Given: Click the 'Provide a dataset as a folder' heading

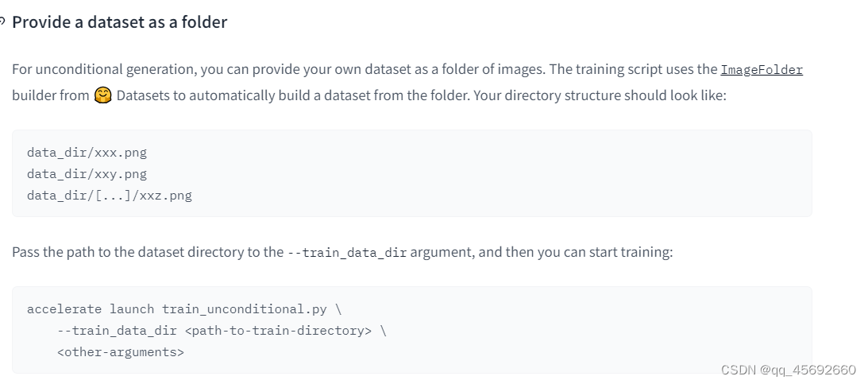Looking at the screenshot, I should [x=120, y=22].
